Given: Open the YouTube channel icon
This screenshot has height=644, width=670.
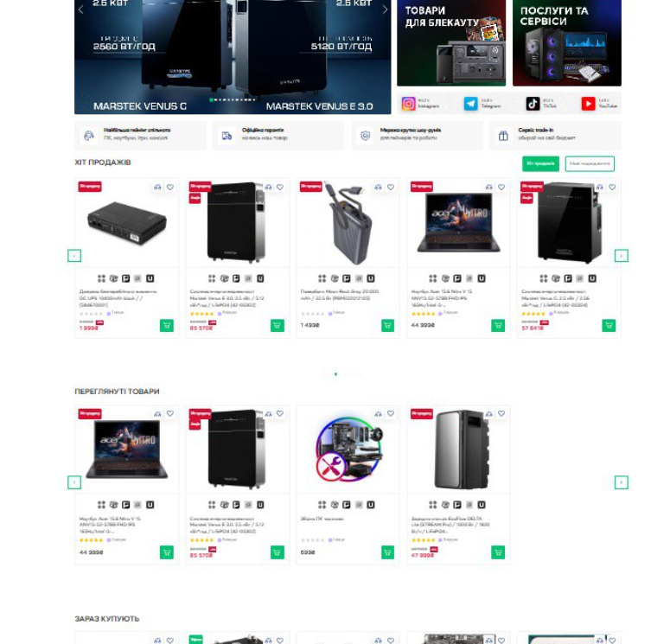Looking at the screenshot, I should point(589,104).
